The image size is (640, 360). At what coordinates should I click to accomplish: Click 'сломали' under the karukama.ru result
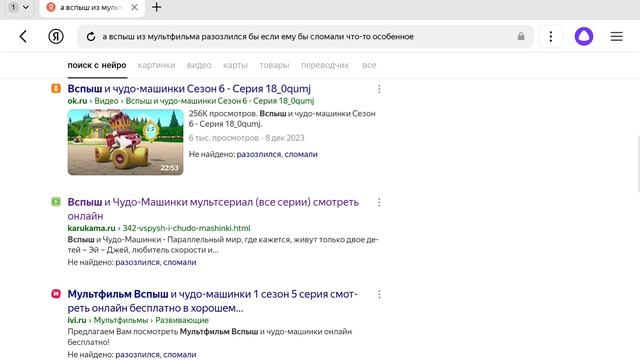coord(180,262)
